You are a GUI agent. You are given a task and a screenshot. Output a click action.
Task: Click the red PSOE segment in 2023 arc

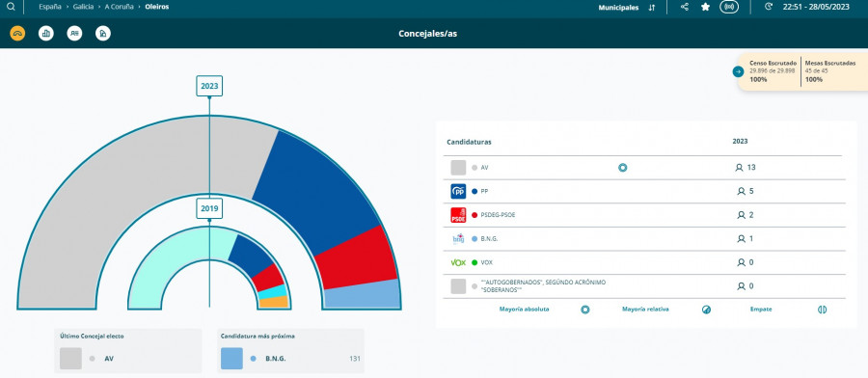(357, 257)
